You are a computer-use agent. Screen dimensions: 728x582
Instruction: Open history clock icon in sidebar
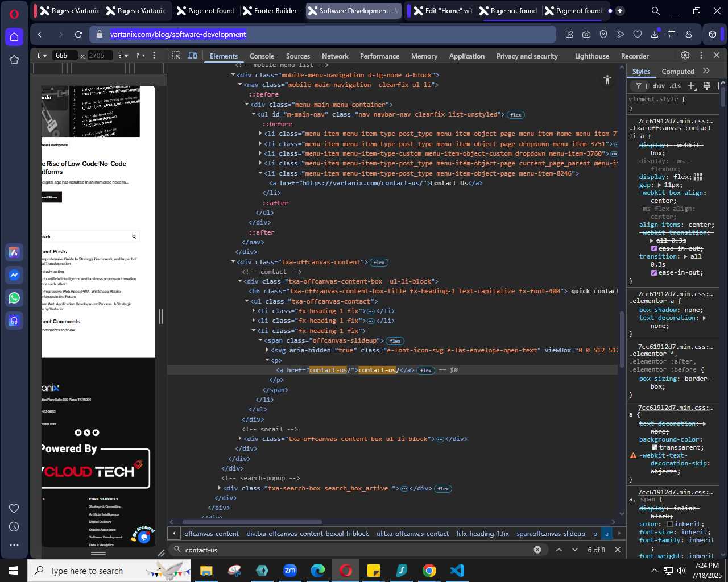(14, 526)
